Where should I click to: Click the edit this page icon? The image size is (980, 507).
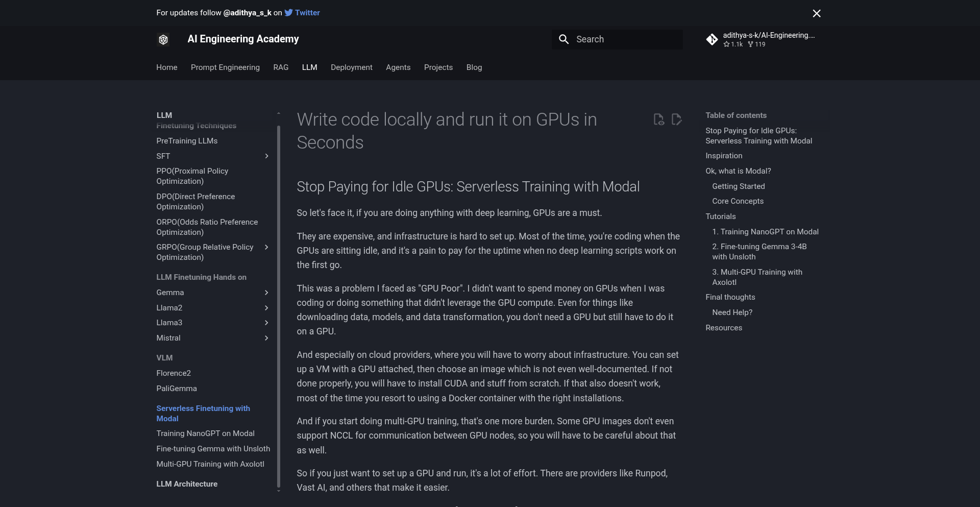tap(676, 119)
